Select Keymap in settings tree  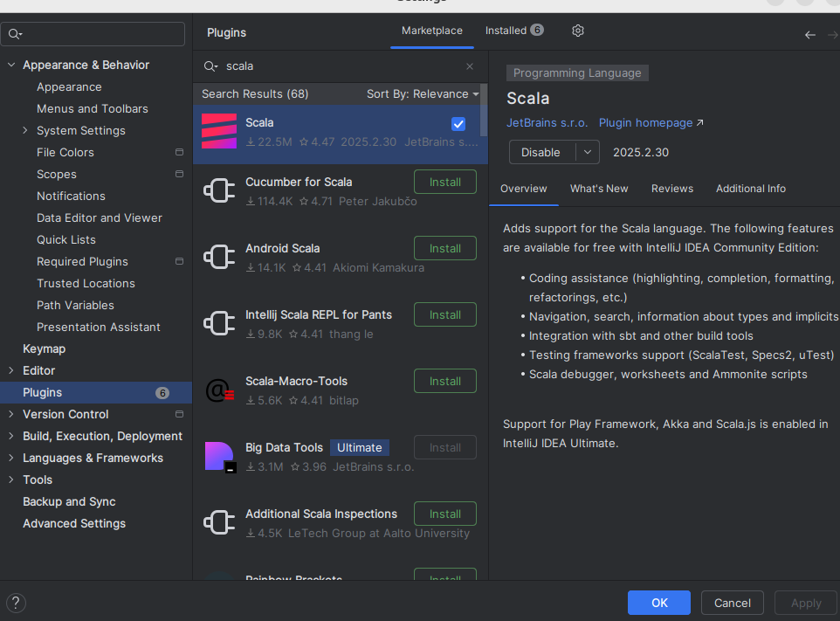coord(44,348)
